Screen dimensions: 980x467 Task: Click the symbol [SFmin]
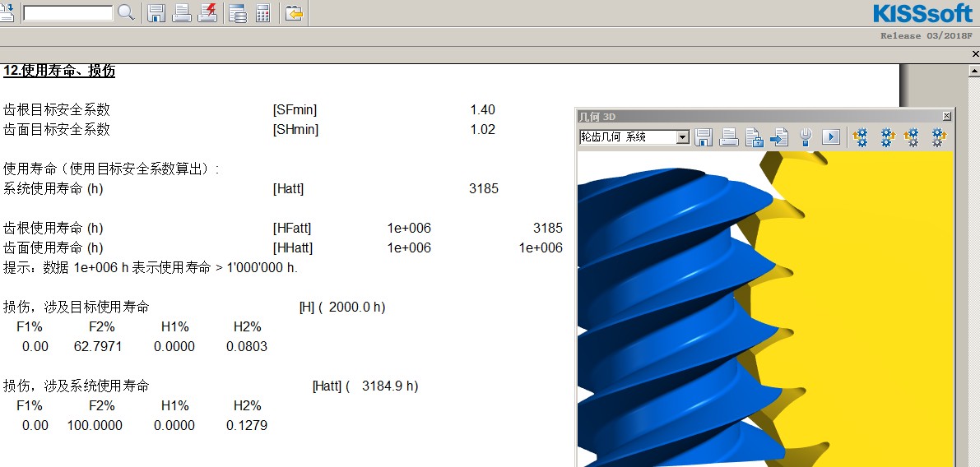point(295,110)
